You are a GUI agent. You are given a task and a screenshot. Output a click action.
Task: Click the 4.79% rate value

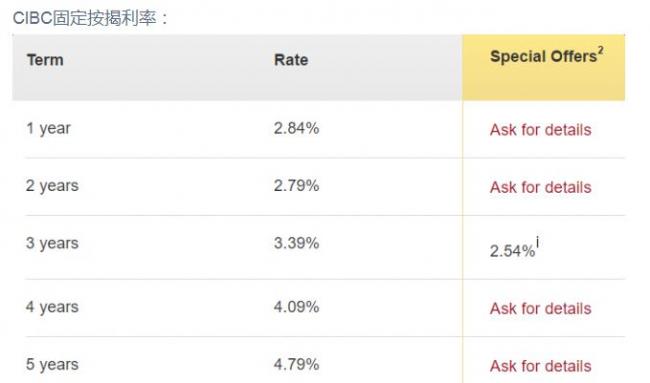click(296, 364)
